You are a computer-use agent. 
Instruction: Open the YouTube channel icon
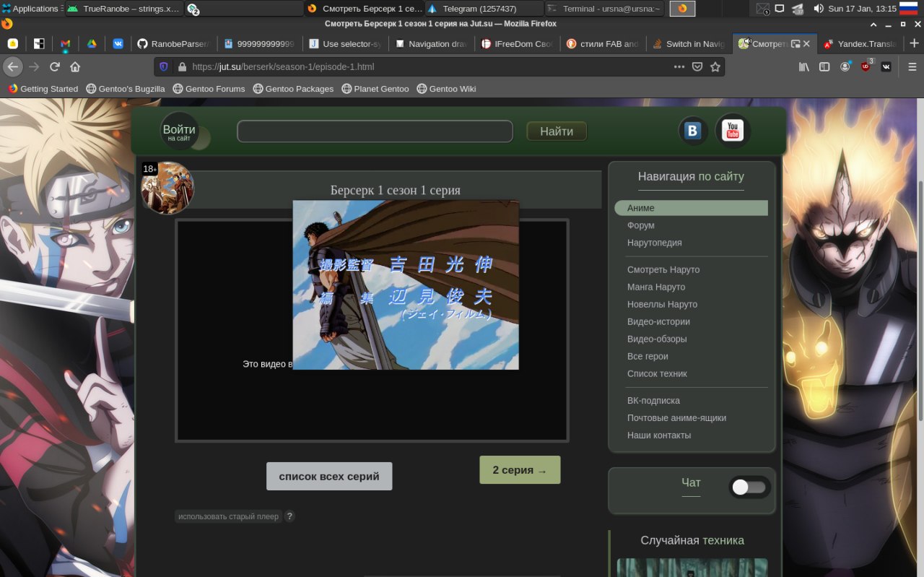pos(733,131)
